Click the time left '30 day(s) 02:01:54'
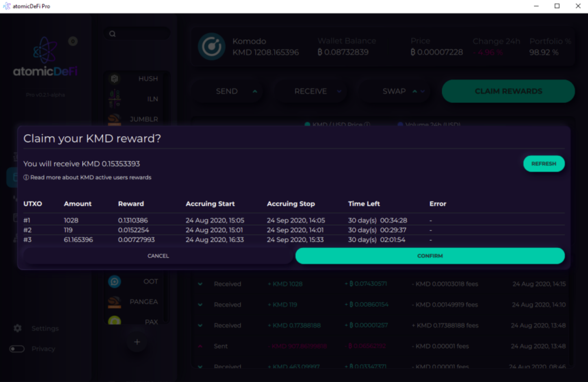Viewport: 588px width, 382px height. coord(377,240)
